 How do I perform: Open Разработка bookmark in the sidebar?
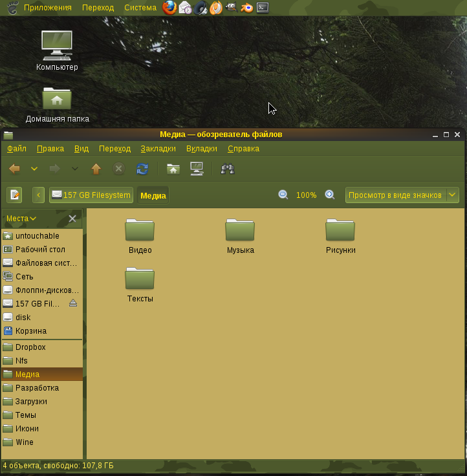[x=42, y=388]
